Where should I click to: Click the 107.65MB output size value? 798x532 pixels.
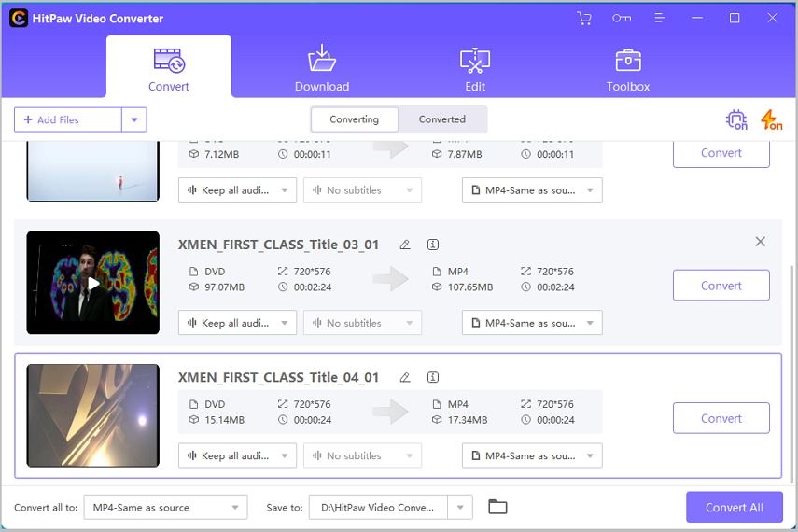pyautogui.click(x=470, y=287)
